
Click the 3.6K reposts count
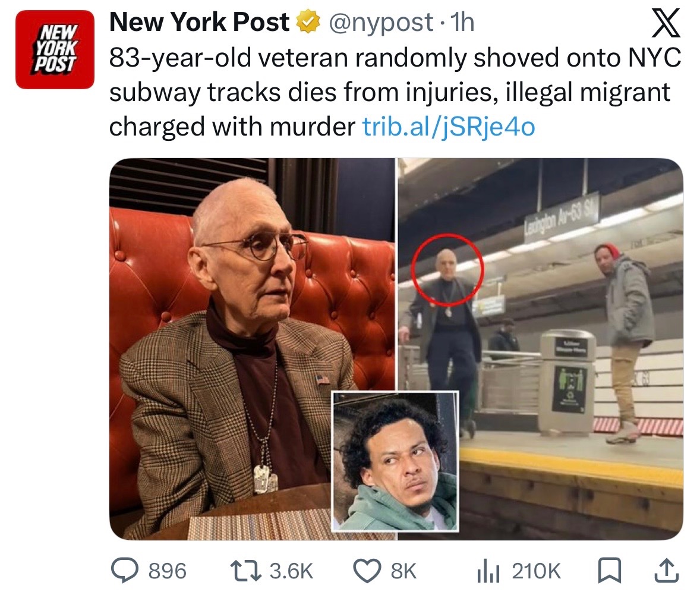click(292, 571)
